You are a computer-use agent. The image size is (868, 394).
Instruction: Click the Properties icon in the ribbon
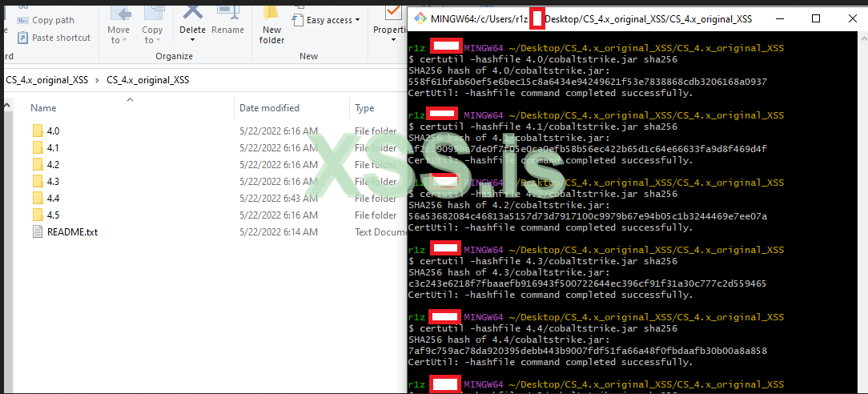tap(394, 11)
